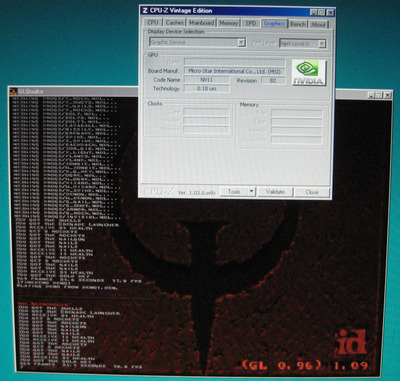Select the Graphics tab
Image resolution: width=400 pixels, height=381 pixels.
tap(274, 23)
